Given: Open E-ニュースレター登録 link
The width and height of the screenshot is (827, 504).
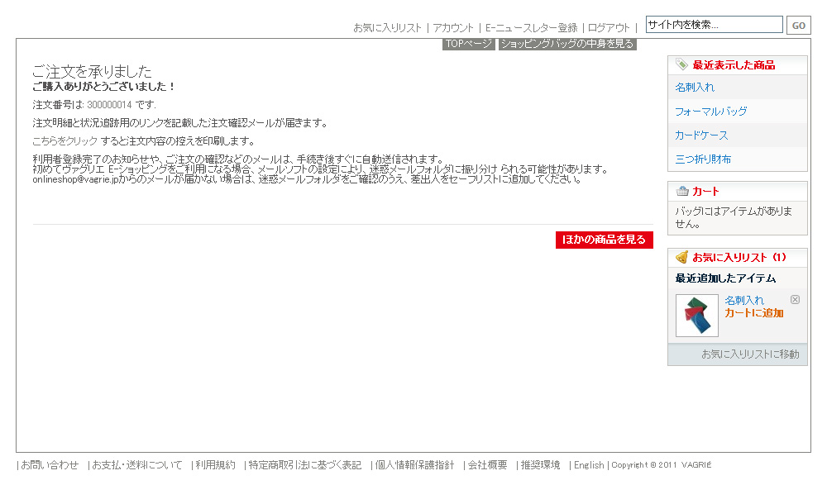Looking at the screenshot, I should (531, 28).
